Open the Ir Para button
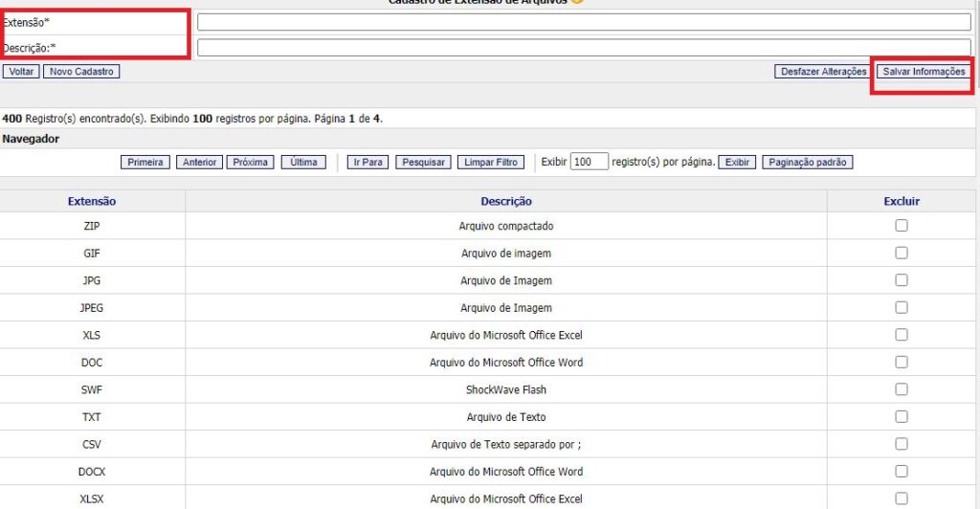 click(x=368, y=163)
